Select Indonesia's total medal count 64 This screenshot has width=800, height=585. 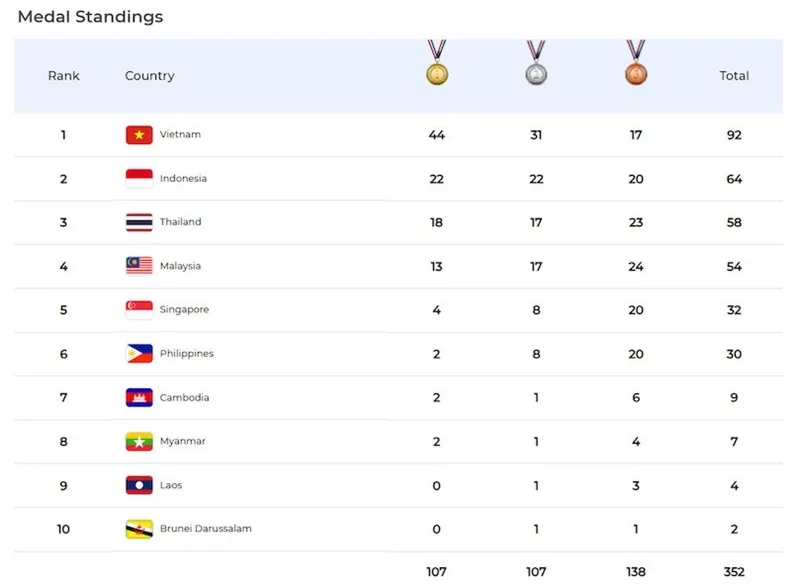(734, 179)
